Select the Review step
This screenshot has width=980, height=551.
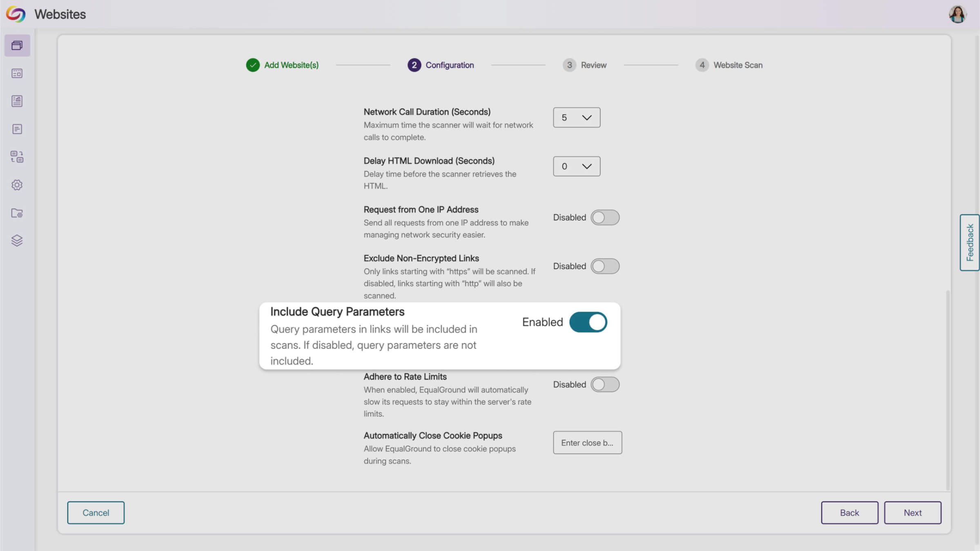pos(585,65)
